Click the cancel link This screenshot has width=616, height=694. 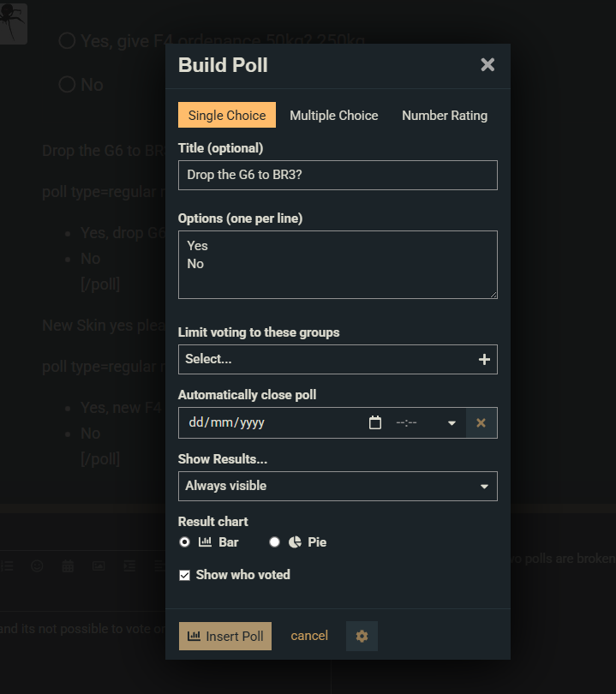pos(309,636)
